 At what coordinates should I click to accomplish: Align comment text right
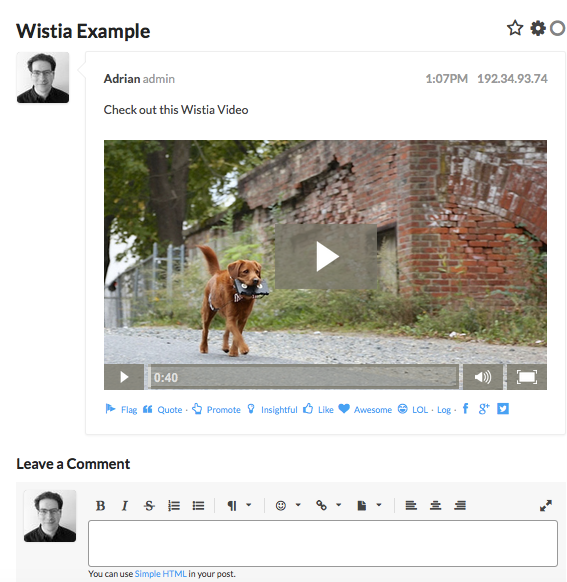(460, 506)
